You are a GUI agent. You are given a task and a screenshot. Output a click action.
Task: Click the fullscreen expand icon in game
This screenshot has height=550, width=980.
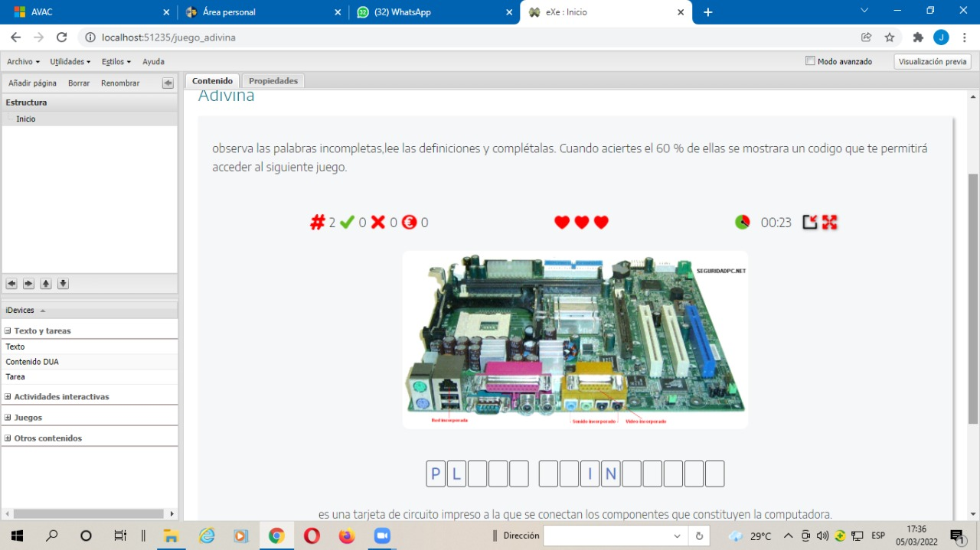(x=830, y=223)
